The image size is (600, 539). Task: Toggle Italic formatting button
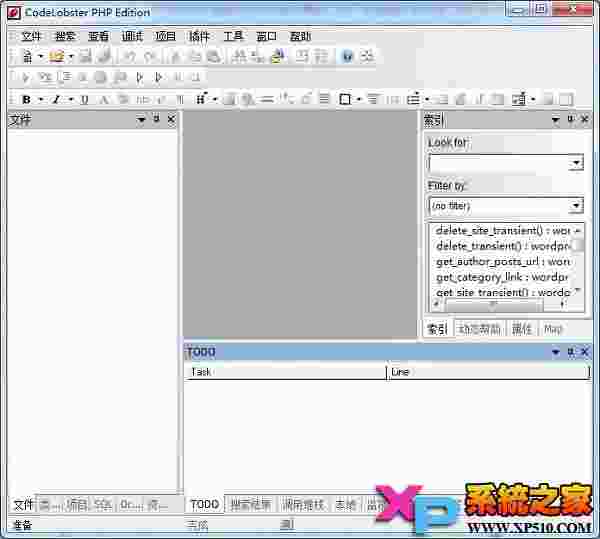tap(56, 99)
